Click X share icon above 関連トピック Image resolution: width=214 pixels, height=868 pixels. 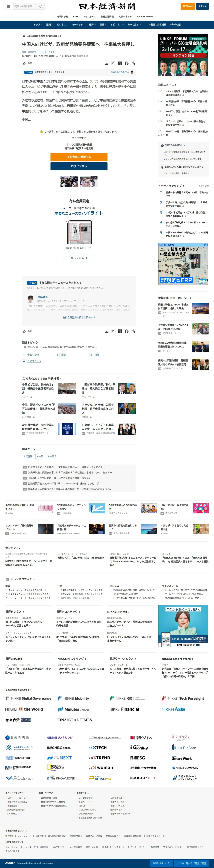pyautogui.click(x=120, y=331)
